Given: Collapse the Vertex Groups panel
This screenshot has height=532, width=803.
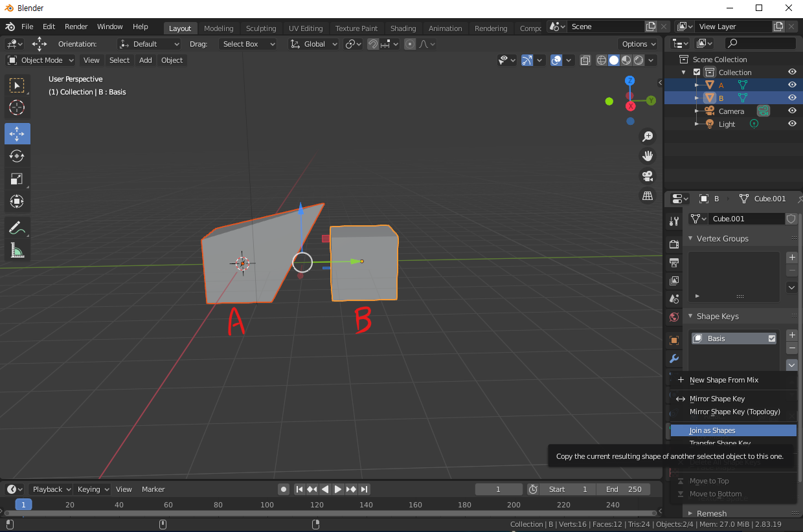Looking at the screenshot, I should [690, 238].
